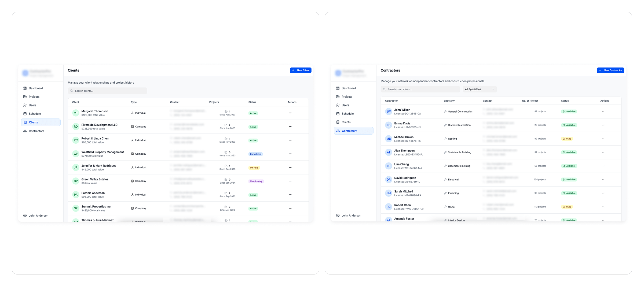
Task: Click the New Contractor button
Action: tap(610, 70)
